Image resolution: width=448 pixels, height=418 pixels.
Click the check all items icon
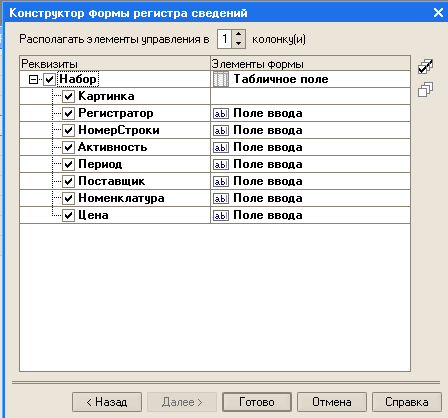[x=426, y=67]
